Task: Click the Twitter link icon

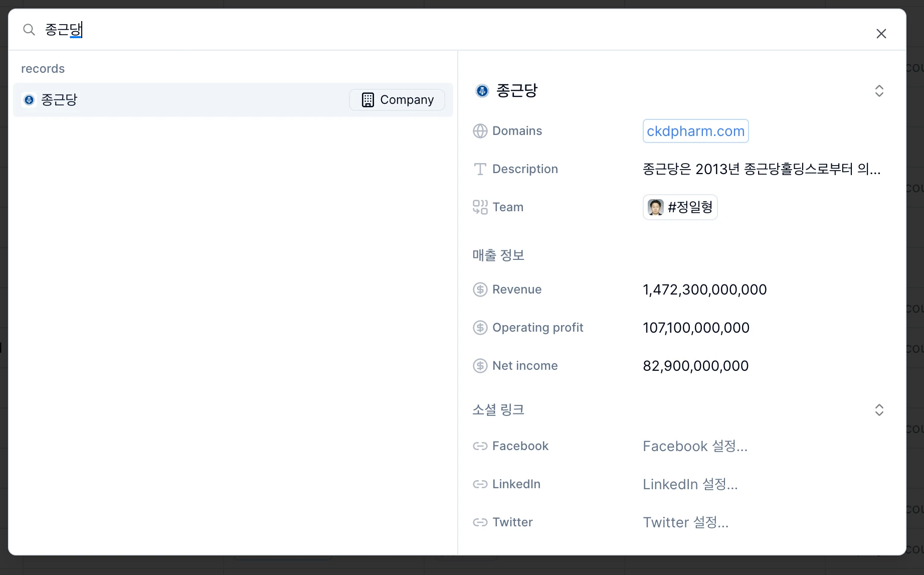Action: click(480, 522)
